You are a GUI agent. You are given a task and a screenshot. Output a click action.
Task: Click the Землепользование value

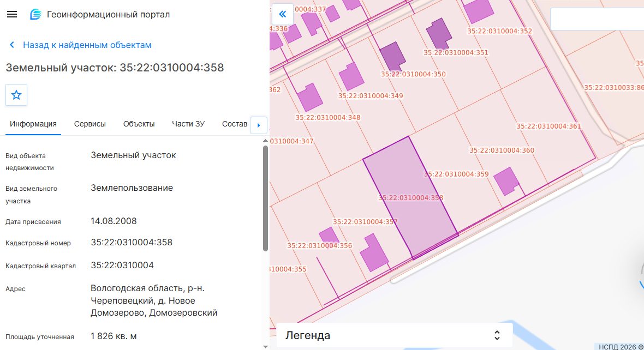pos(132,188)
